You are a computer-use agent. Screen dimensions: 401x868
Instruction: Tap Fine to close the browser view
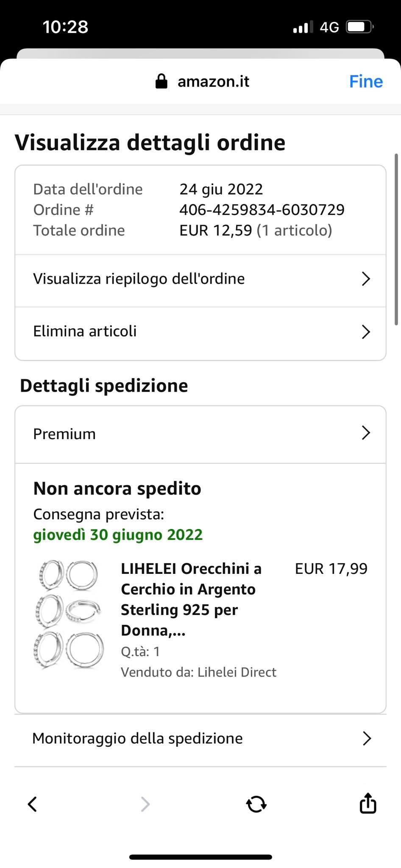pos(366,81)
